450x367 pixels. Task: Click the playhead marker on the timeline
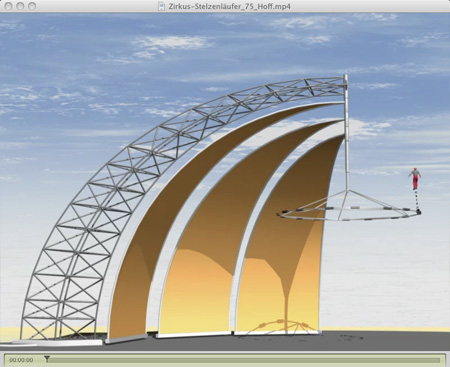(x=47, y=359)
